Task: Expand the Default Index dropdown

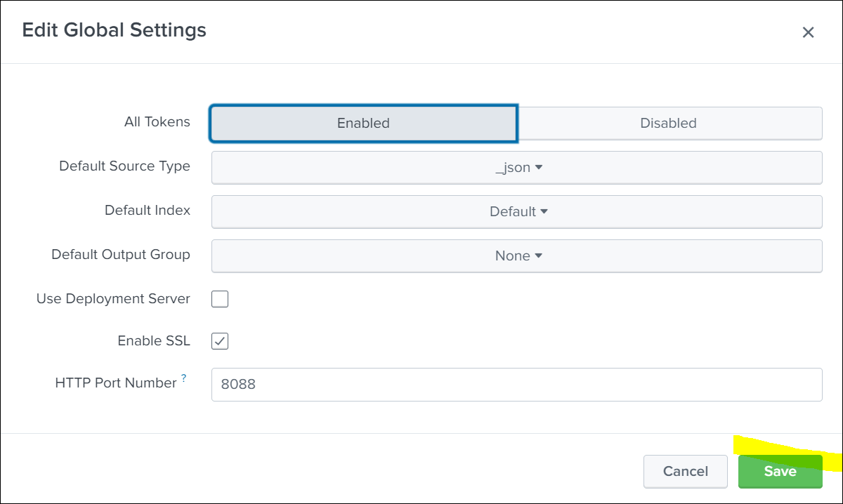Action: (x=516, y=212)
